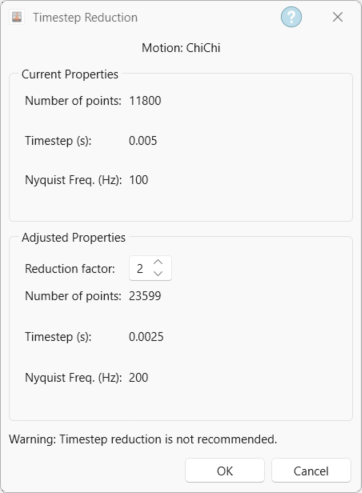The image size is (362, 493).
Task: Close the Timestep Reduction dialog
Action: 338,17
